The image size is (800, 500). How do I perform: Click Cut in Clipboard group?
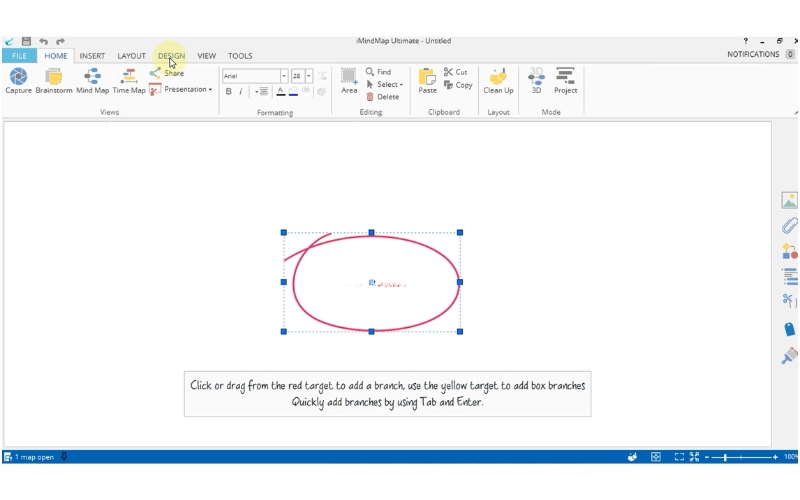tap(456, 72)
